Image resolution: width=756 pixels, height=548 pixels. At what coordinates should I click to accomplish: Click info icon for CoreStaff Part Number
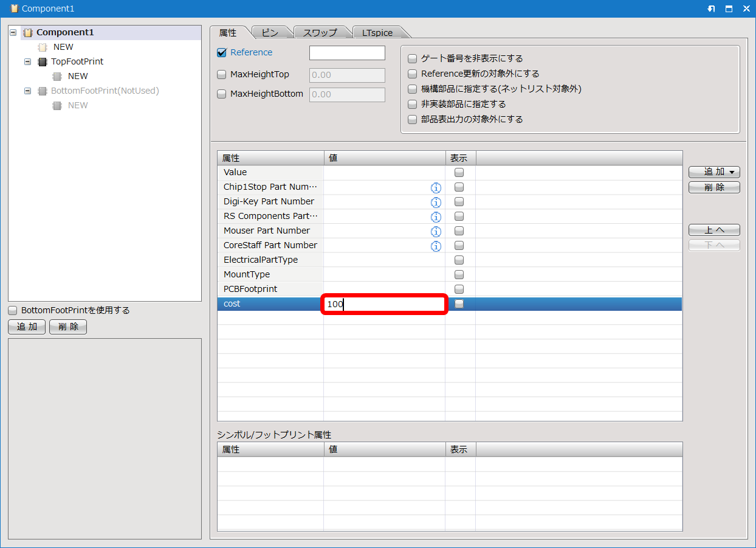[x=435, y=246]
